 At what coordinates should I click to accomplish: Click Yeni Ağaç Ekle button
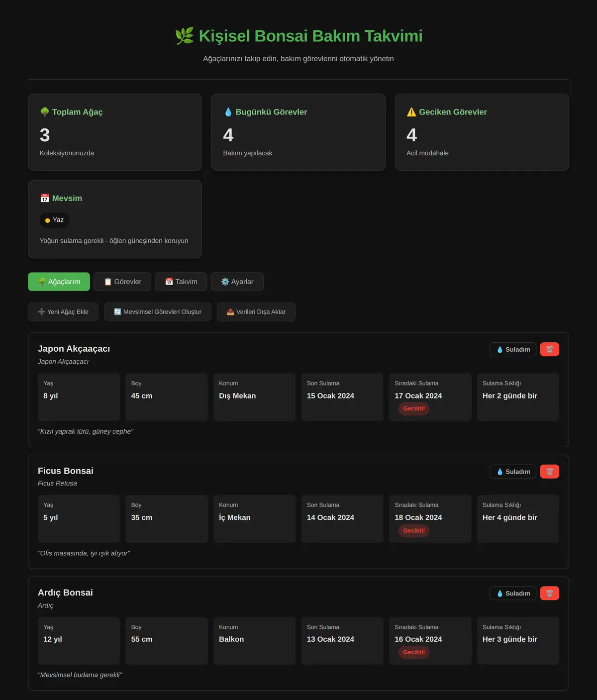click(63, 312)
